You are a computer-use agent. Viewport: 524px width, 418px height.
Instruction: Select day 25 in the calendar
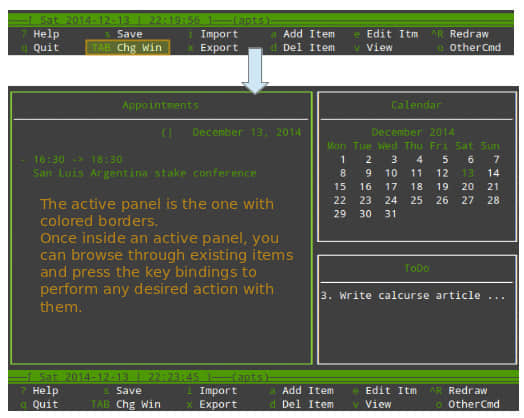pyautogui.click(x=416, y=200)
